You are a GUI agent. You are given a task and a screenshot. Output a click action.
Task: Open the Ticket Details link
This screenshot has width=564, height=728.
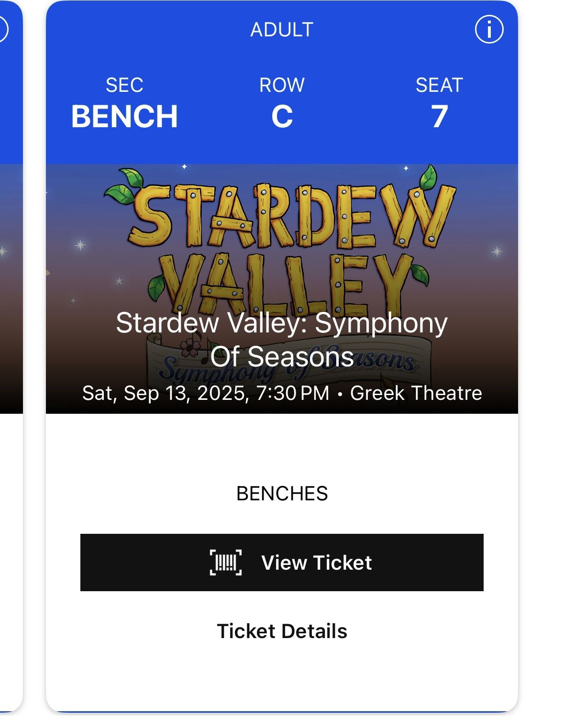point(282,631)
